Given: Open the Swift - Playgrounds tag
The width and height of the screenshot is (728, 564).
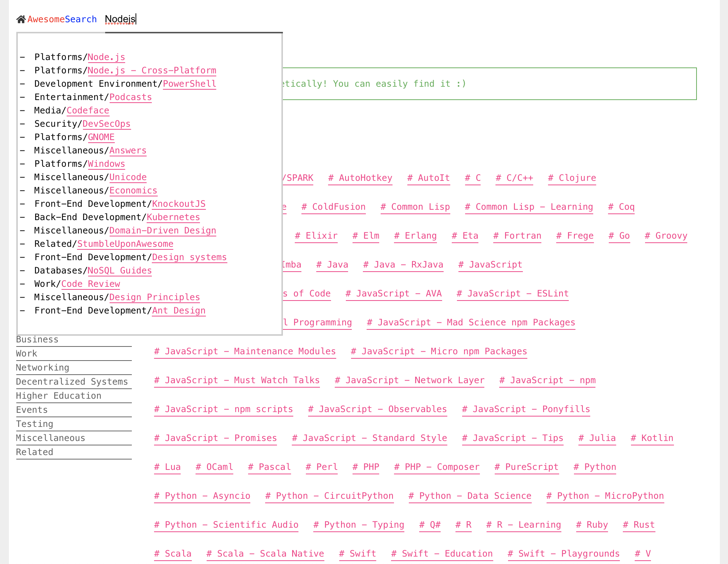Looking at the screenshot, I should point(563,553).
